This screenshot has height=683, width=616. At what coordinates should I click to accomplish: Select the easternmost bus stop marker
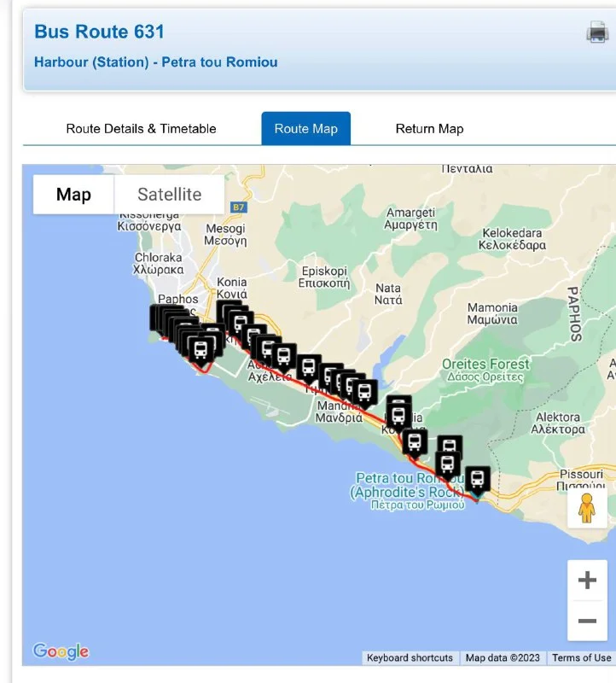click(478, 480)
